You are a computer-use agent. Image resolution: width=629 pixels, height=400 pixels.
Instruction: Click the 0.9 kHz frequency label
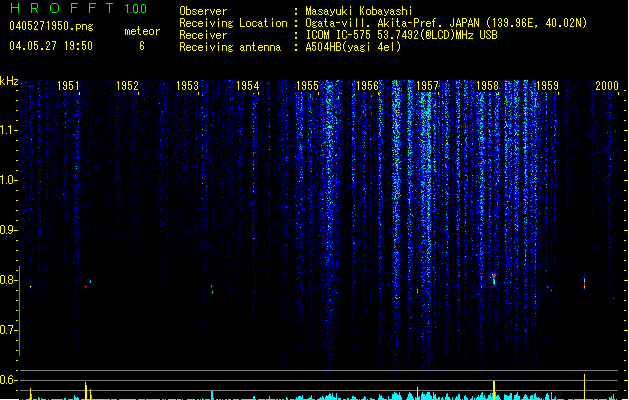[x=8, y=230]
